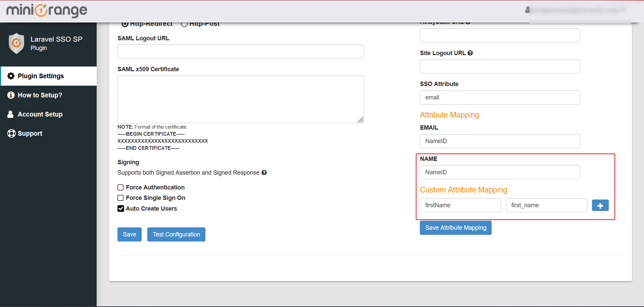Image resolution: width=644 pixels, height=307 pixels.
Task: Click the Attribute Mapping heading
Action: coord(449,115)
